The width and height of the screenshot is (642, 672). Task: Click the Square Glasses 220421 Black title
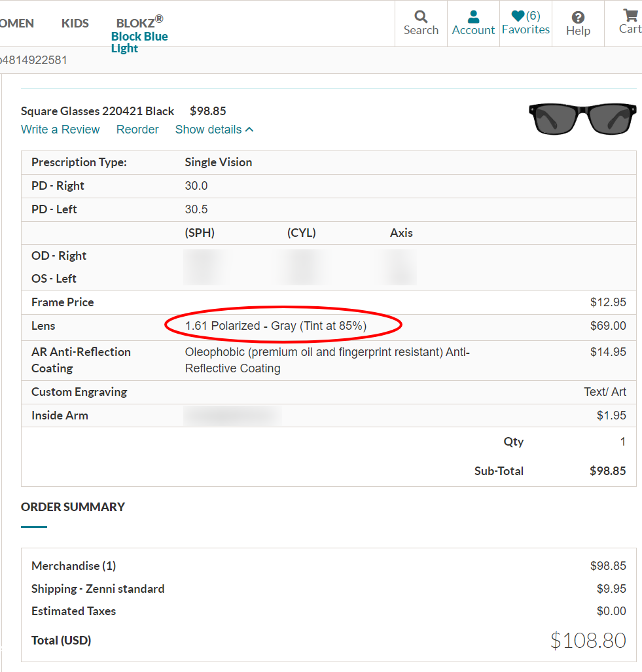click(98, 111)
